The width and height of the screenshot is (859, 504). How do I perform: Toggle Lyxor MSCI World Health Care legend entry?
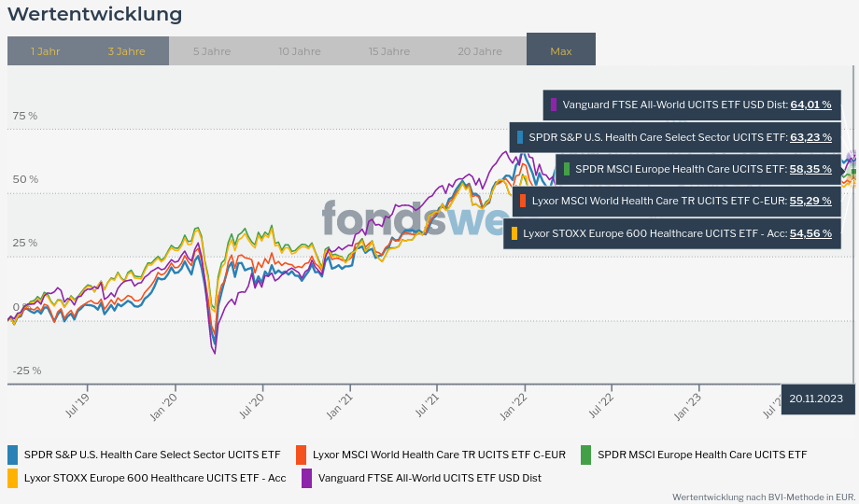[x=439, y=455]
